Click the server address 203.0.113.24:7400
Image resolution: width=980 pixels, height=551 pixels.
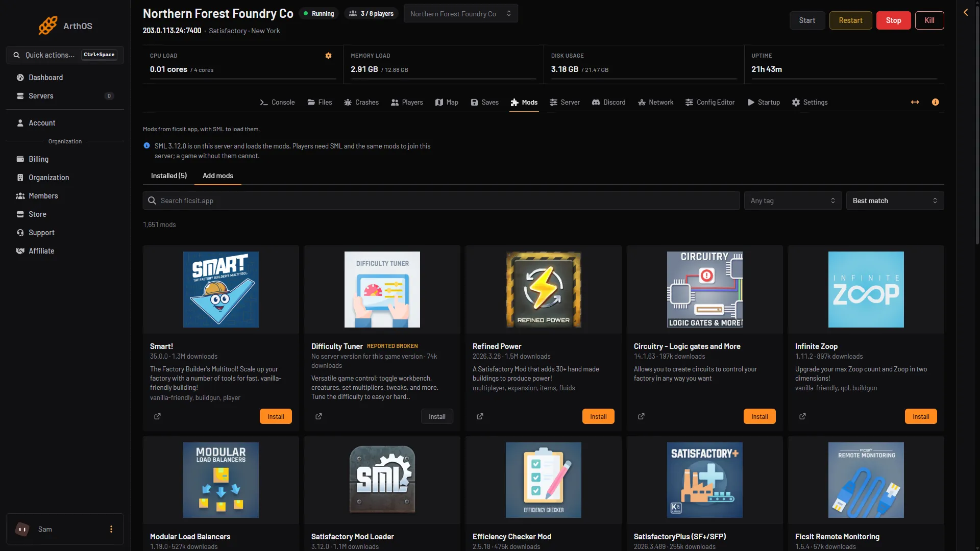172,31
